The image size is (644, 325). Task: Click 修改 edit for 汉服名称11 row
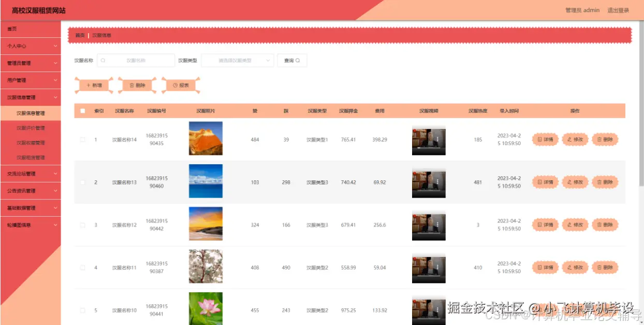(x=575, y=267)
